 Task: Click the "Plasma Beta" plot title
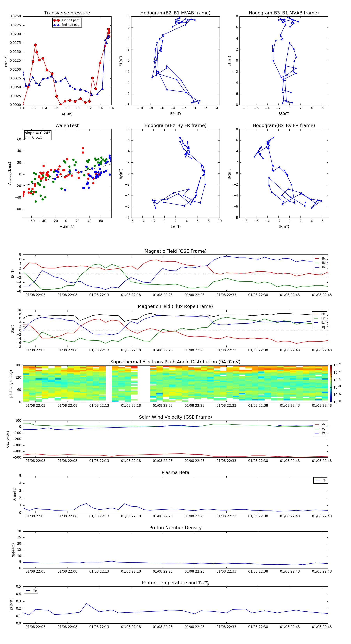pyautogui.click(x=175, y=473)
